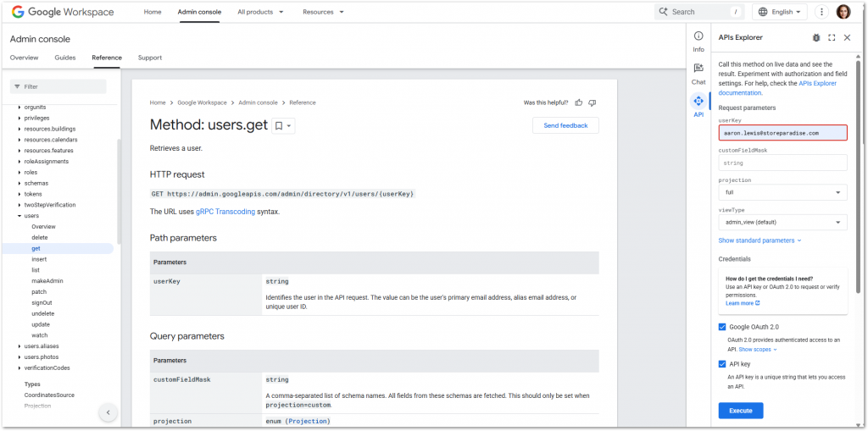Select the Admin console top navigation item
868x431 pixels.
coord(198,12)
